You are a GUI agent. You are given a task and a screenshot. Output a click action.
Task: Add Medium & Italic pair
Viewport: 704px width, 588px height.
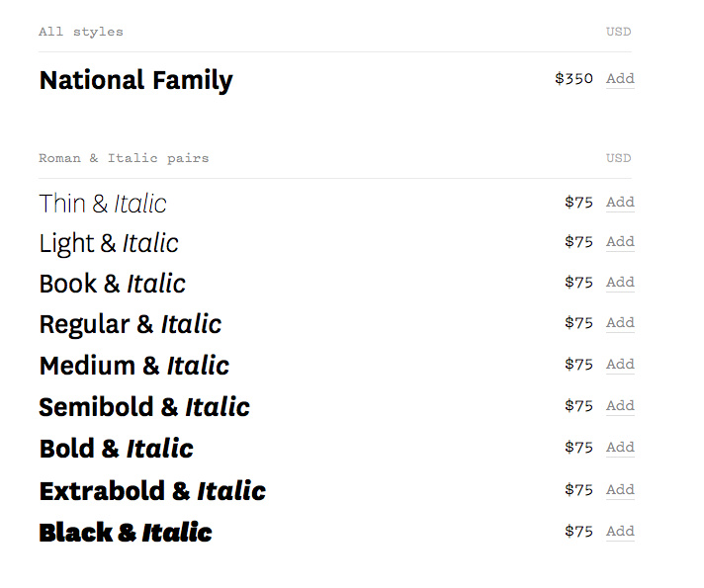coord(620,365)
